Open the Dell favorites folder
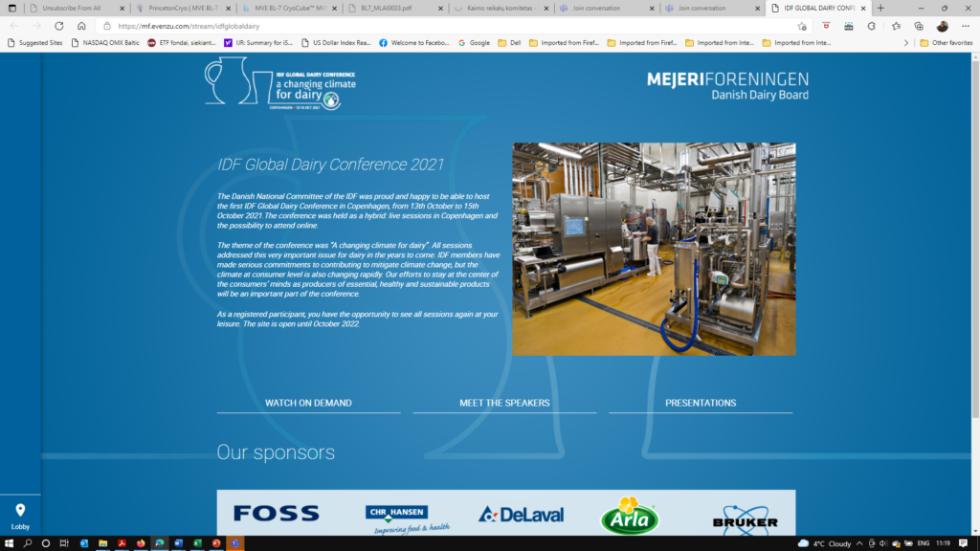Image resolution: width=980 pixels, height=551 pixels. pos(509,43)
